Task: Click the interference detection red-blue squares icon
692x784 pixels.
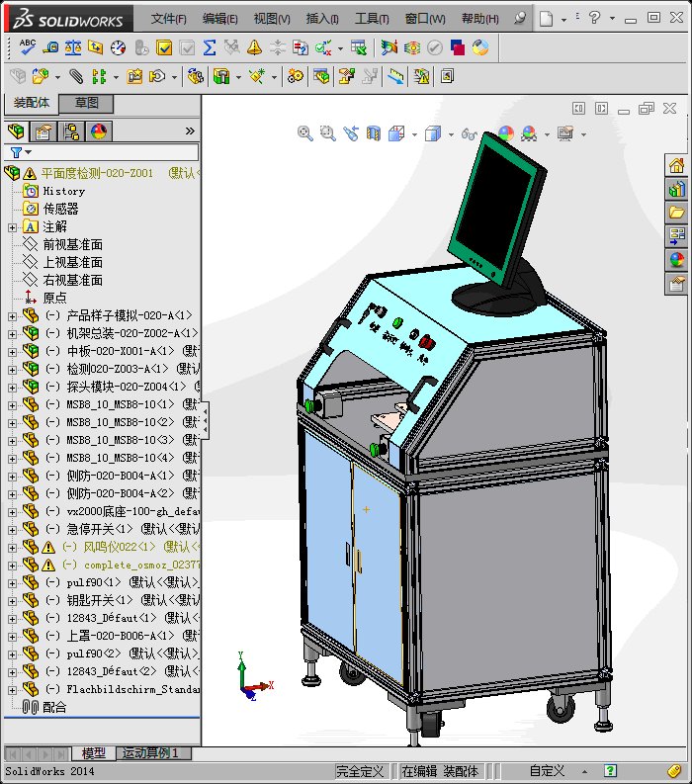Action: (x=458, y=47)
